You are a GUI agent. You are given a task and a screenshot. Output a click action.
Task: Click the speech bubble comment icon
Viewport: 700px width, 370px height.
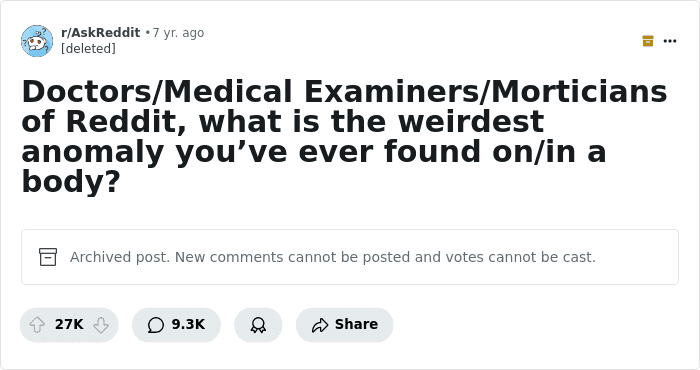[x=155, y=325]
